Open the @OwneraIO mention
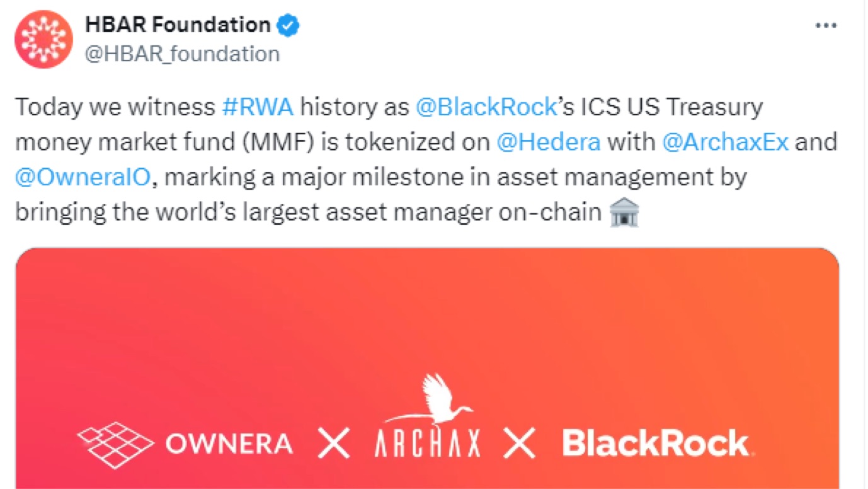This screenshot has height=489, width=868. tap(83, 178)
